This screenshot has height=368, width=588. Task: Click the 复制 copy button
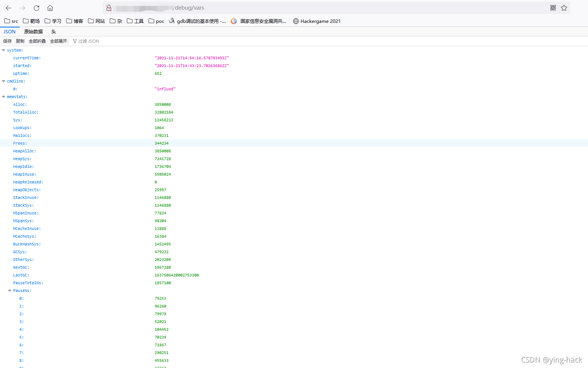click(x=20, y=41)
